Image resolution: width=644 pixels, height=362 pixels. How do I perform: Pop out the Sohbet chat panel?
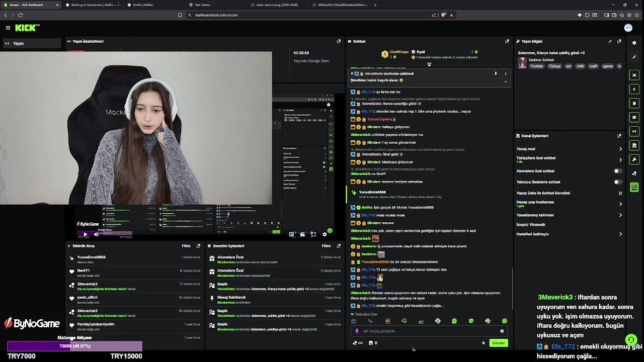pos(507,41)
